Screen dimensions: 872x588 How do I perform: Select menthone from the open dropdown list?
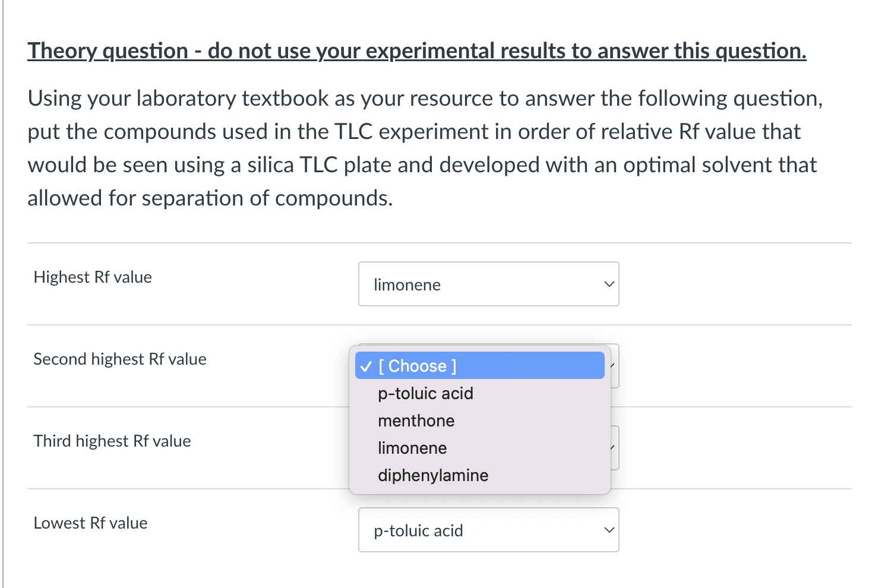(416, 421)
